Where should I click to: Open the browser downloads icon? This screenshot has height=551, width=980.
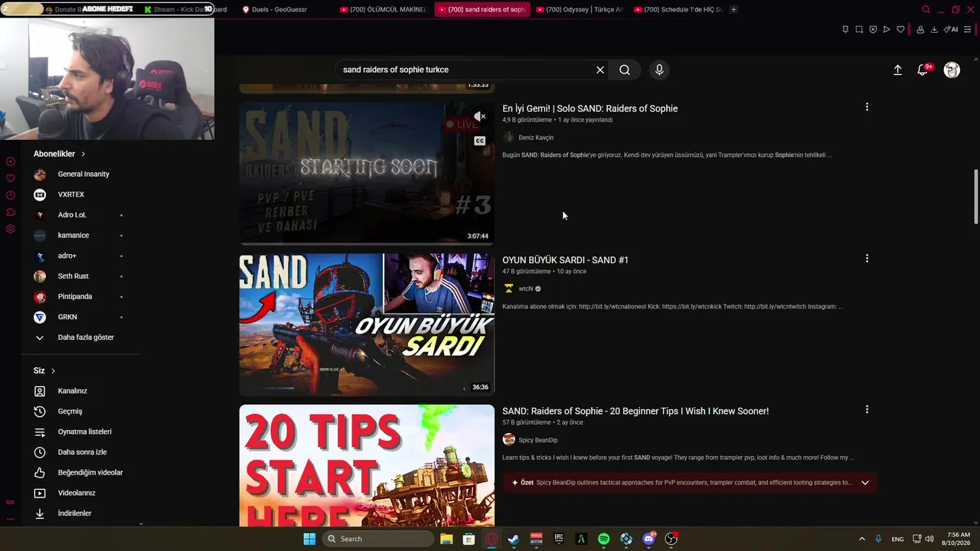[934, 30]
